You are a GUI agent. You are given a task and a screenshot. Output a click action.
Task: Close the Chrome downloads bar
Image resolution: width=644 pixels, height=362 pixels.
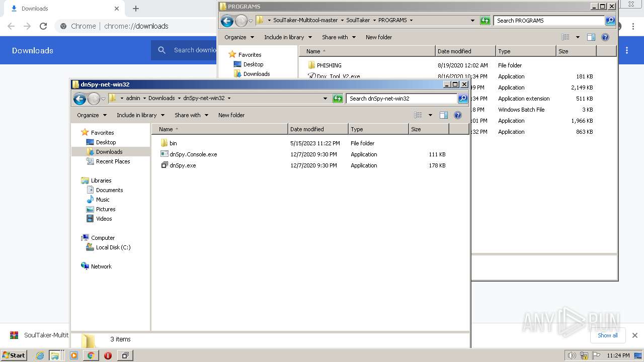click(635, 335)
